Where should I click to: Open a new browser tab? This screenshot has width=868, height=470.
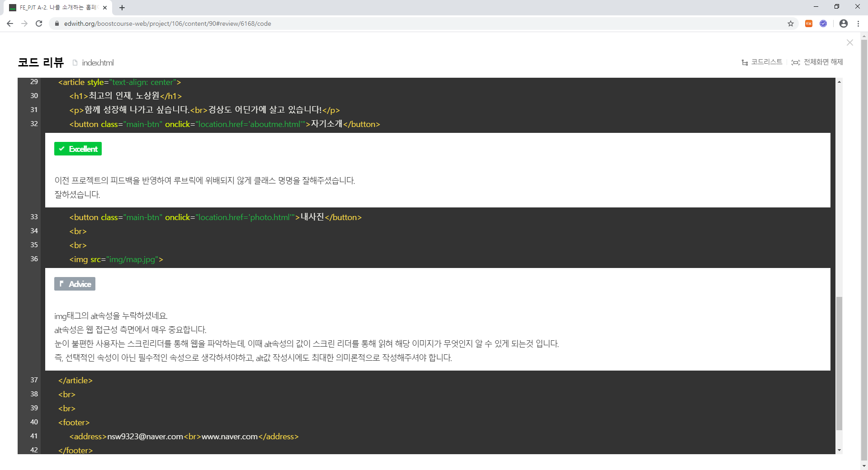[122, 8]
